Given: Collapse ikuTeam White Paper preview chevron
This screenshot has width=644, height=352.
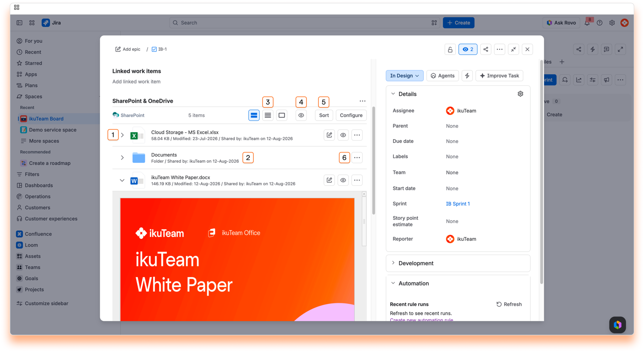Looking at the screenshot, I should tap(122, 180).
